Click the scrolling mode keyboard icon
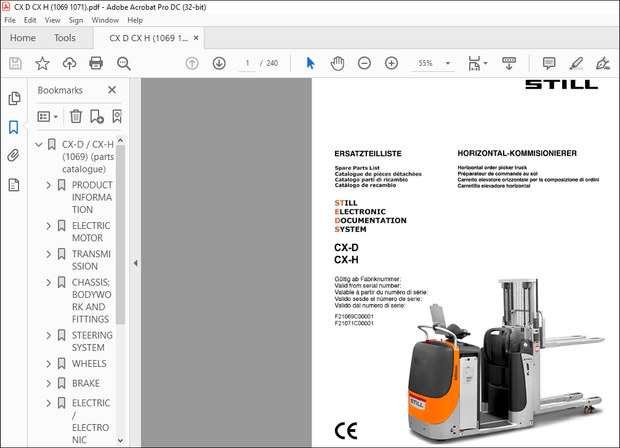620x448 pixels. tap(509, 63)
